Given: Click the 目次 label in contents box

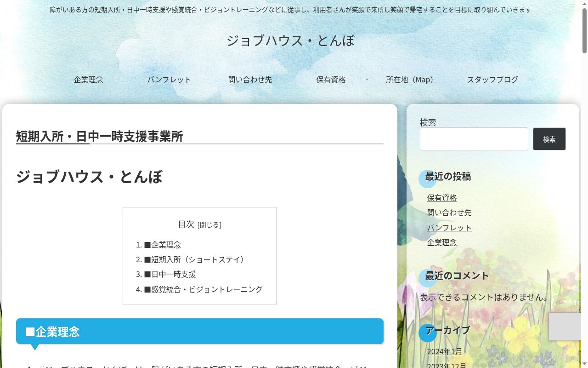Looking at the screenshot, I should click(x=186, y=224).
